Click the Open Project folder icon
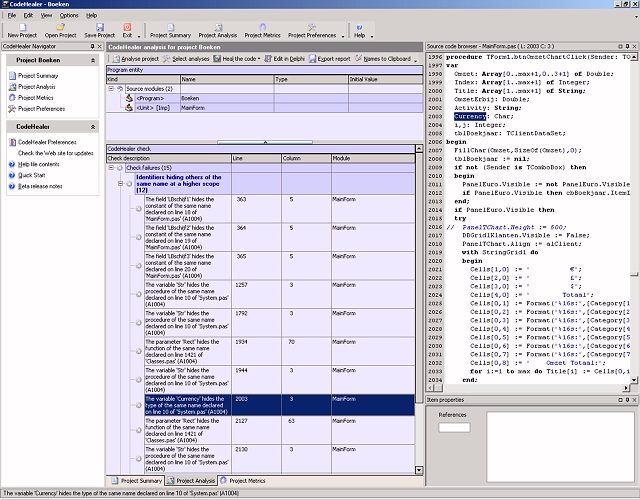640x500 pixels. coord(60,27)
